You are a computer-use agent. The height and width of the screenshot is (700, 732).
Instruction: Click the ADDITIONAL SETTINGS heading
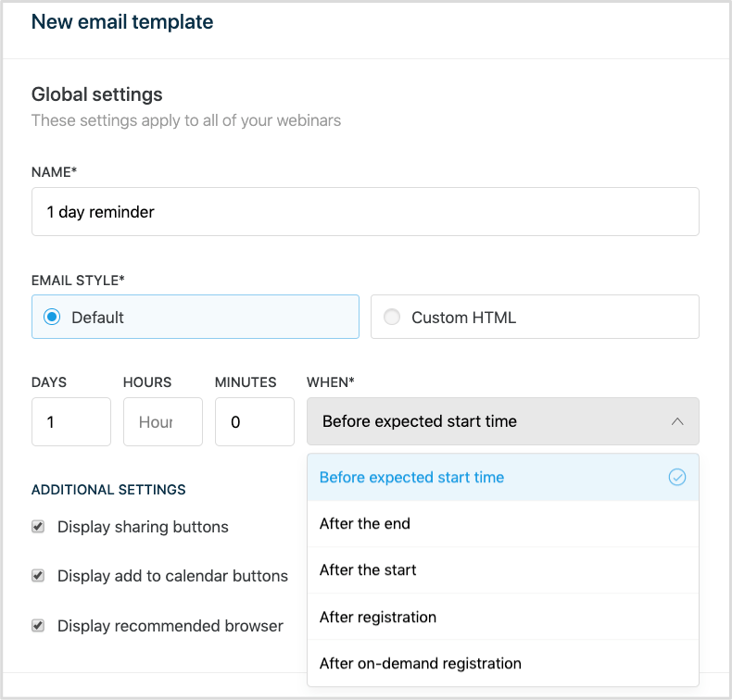tap(108, 490)
